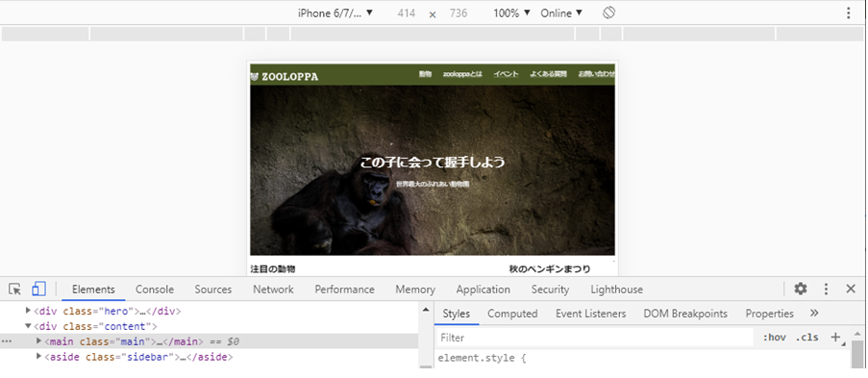
Task: Show more Styles pane tabs chevron
Action: tap(814, 314)
